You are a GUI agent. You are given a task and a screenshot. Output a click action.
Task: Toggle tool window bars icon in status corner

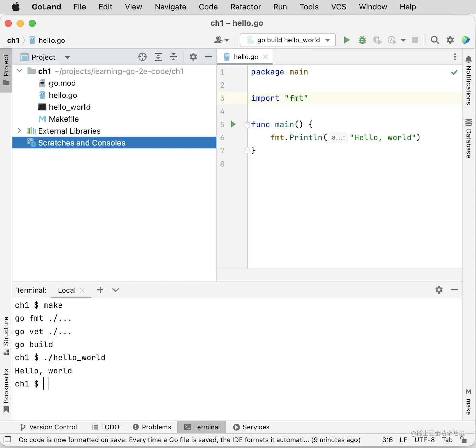coord(7,440)
